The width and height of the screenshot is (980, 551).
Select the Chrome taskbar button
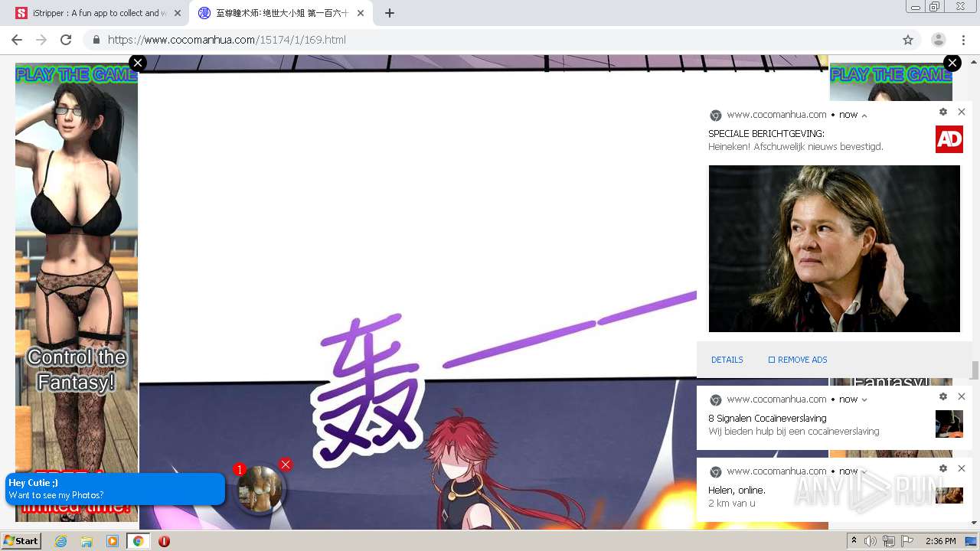(x=139, y=541)
